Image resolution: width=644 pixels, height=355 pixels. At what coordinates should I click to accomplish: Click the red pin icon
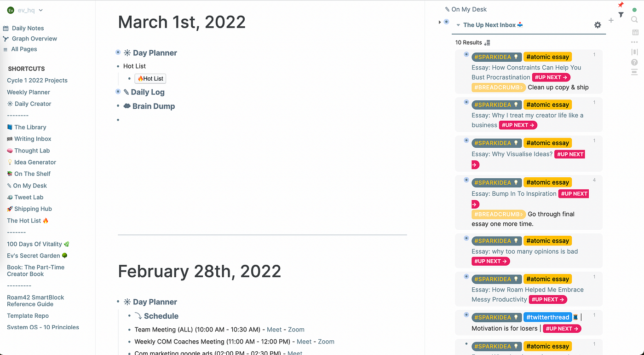[x=621, y=5]
